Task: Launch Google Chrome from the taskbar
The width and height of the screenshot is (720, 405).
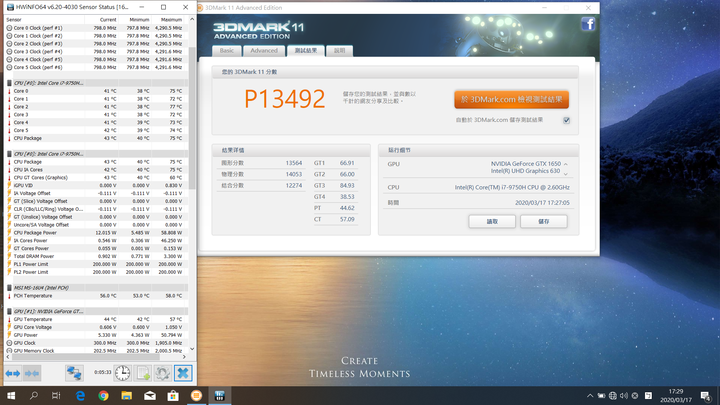Action: tap(103, 395)
